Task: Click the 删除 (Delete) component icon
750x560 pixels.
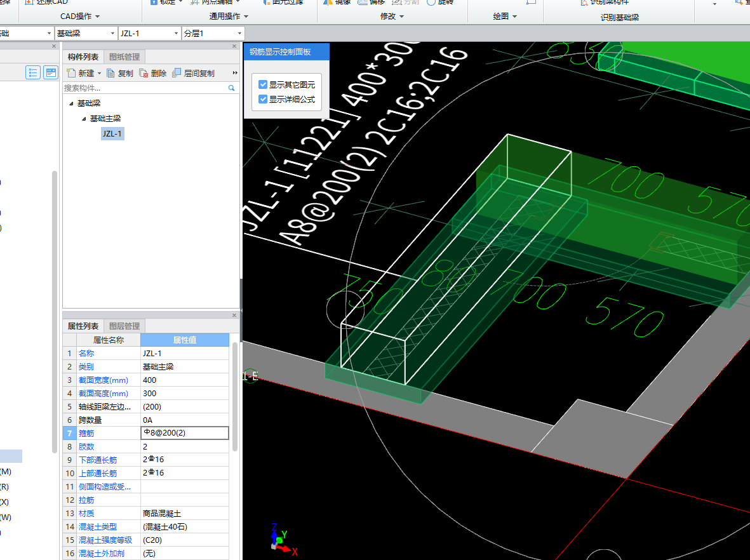Action: [144, 73]
